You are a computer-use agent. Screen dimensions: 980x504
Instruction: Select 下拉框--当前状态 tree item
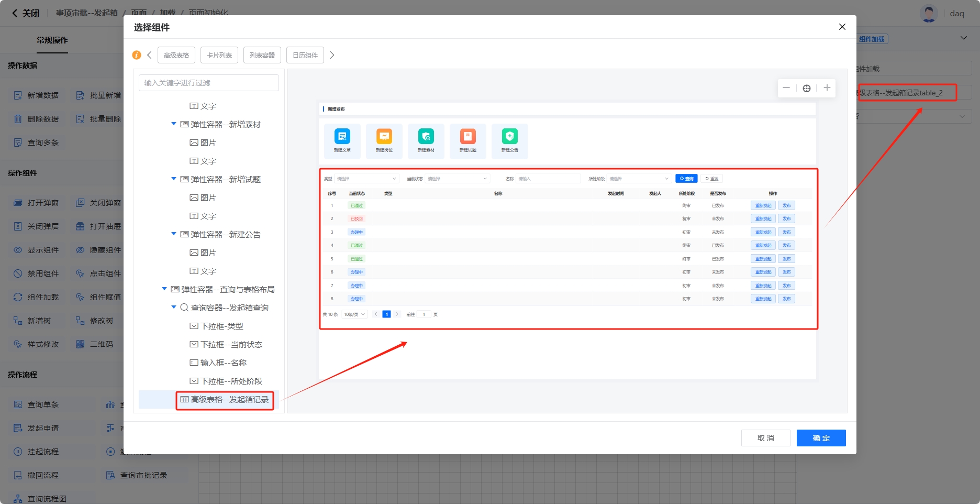tap(231, 345)
